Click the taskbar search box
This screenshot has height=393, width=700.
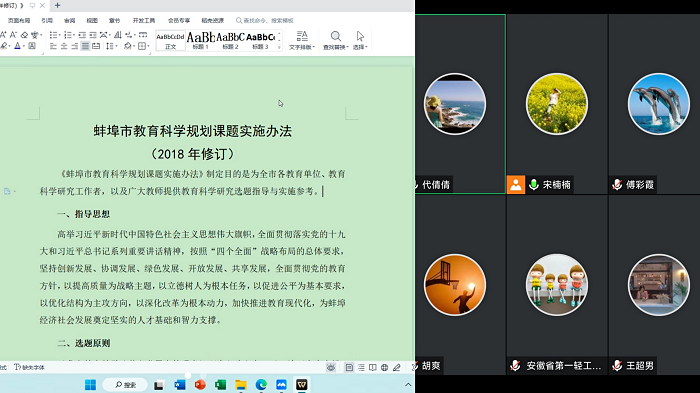pyautogui.click(x=125, y=385)
